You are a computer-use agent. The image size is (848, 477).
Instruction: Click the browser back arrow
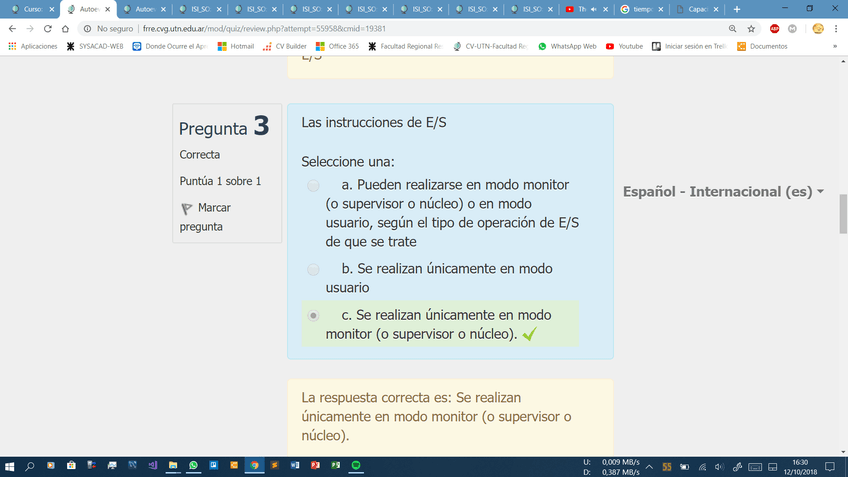pos(12,29)
